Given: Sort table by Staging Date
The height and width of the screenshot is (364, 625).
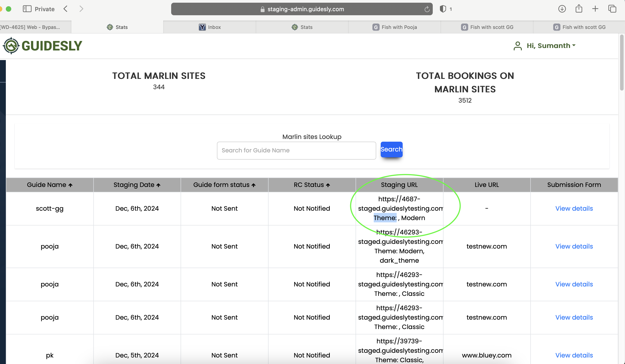Looking at the screenshot, I should [158, 185].
